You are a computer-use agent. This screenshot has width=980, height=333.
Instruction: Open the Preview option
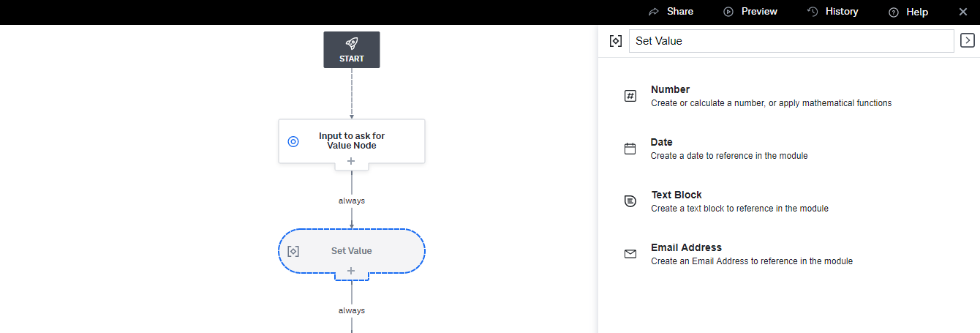click(x=750, y=12)
